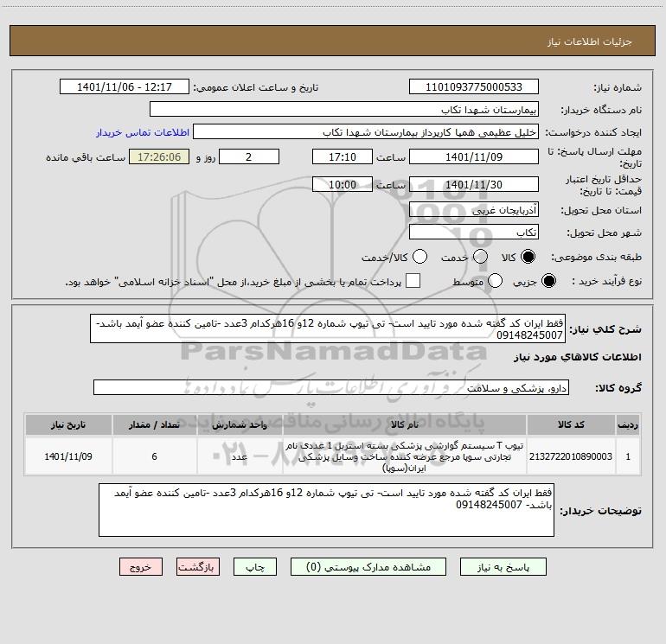Click the announcement date field 1401/11/06 - 12:17

[x=125, y=87]
